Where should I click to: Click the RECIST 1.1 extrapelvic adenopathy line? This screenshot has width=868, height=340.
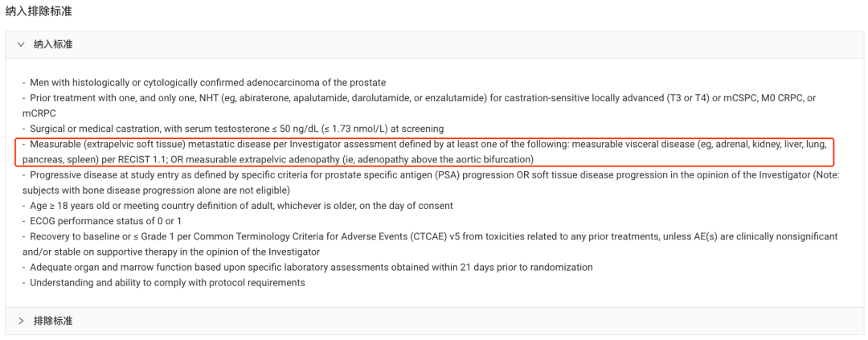coord(278,160)
